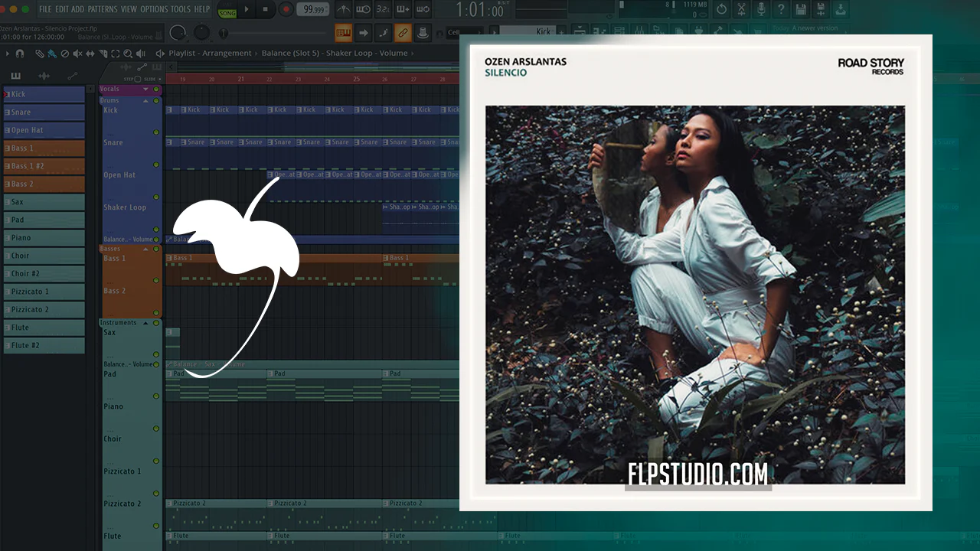Mute the Bass 1 track with its green dot
Screen dimensions: 980x551
tap(156, 280)
